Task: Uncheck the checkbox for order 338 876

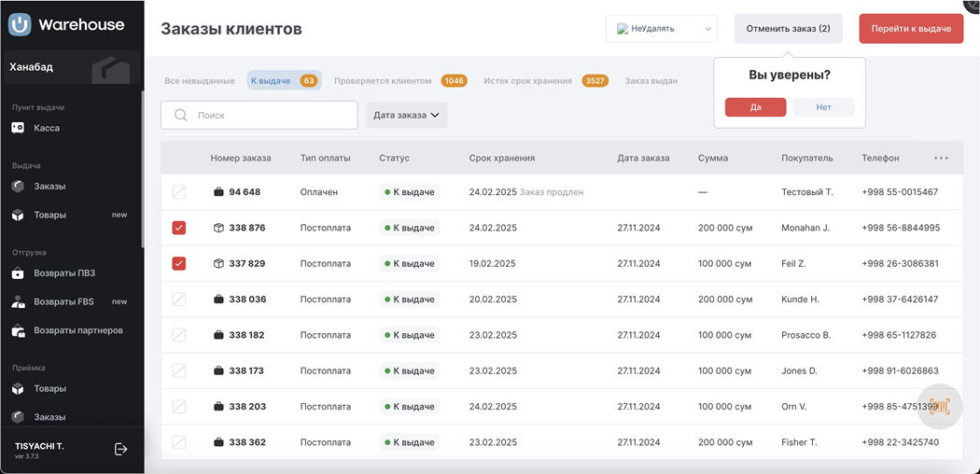Action: pyautogui.click(x=179, y=228)
